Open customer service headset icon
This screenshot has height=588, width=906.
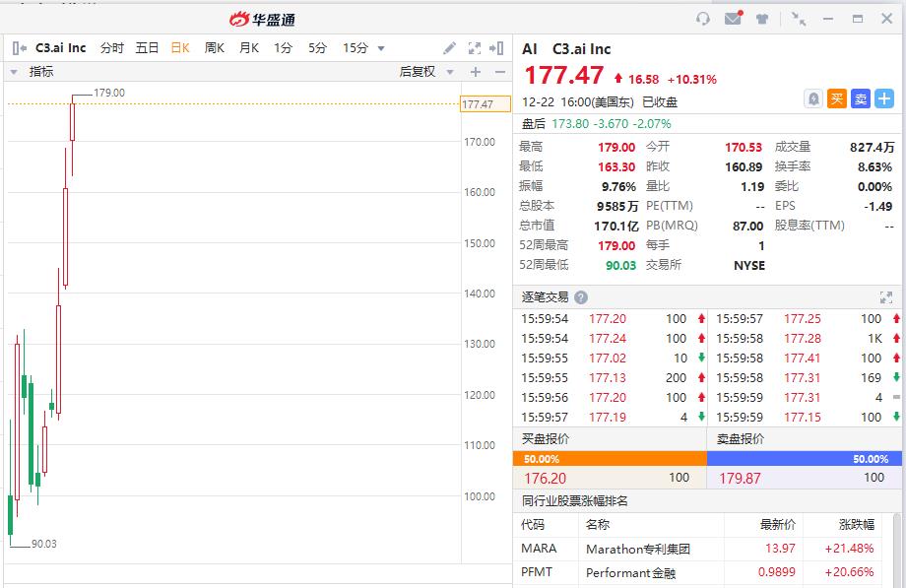click(703, 19)
